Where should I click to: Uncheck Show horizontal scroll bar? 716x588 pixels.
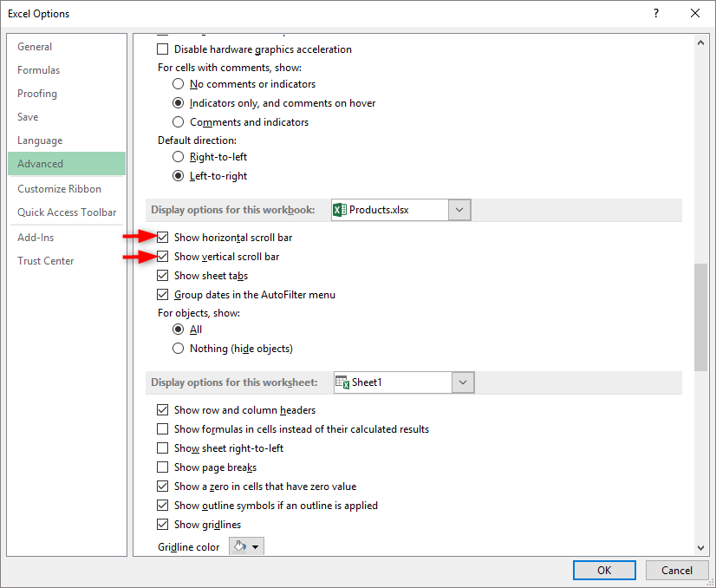(x=163, y=238)
